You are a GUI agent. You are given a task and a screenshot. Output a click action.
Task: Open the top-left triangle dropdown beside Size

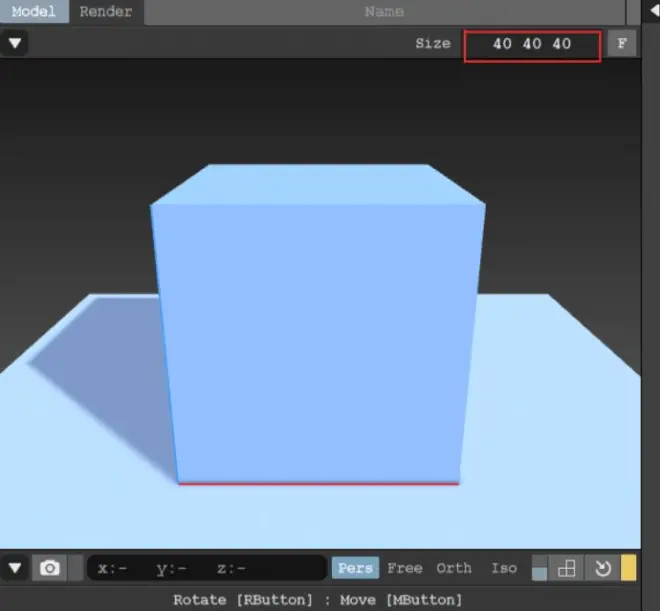coord(15,43)
